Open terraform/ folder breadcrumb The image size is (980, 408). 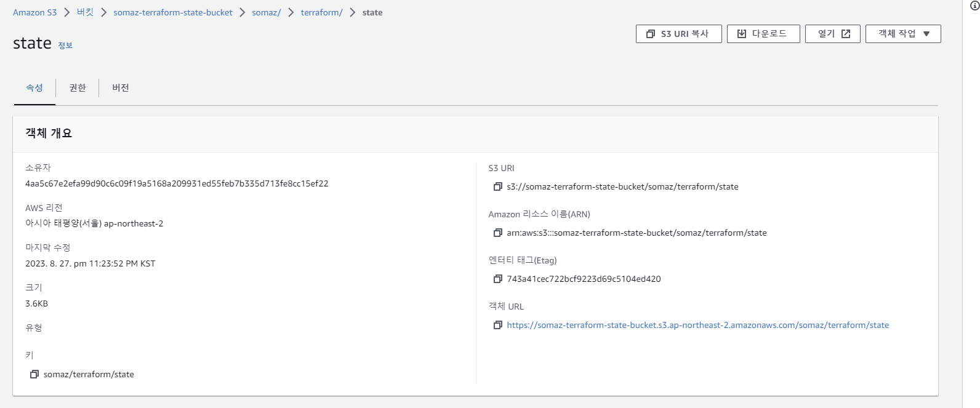pyautogui.click(x=321, y=12)
